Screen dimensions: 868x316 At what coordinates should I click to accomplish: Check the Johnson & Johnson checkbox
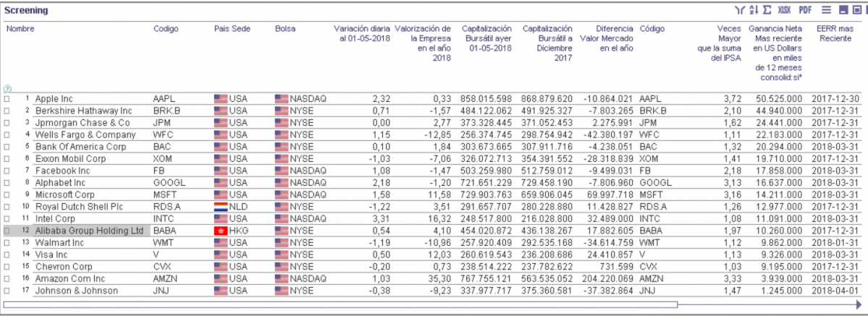pos(7,291)
